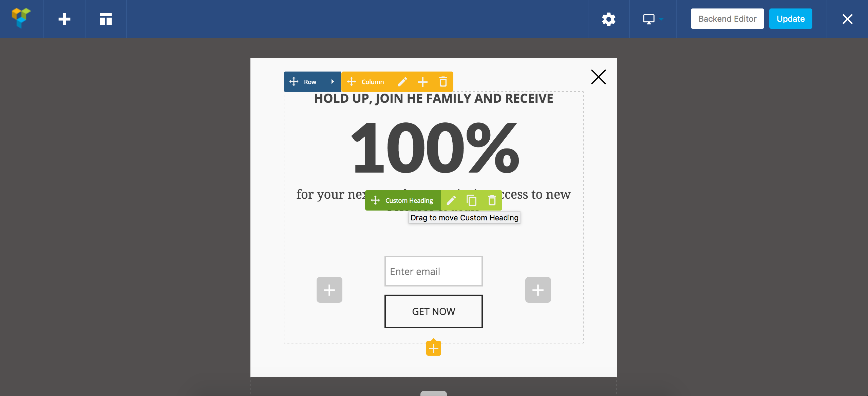
Task: Close the popup editor window
Action: pyautogui.click(x=598, y=77)
